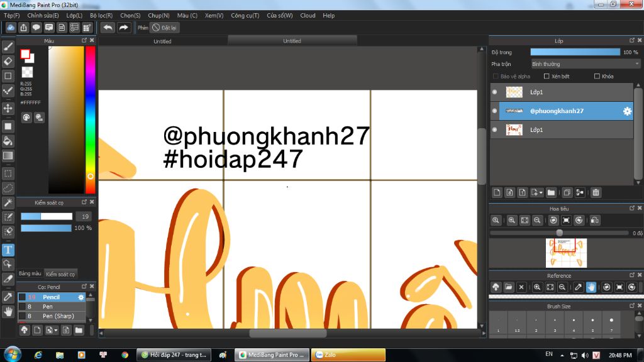Add a new folder layer
The width and height of the screenshot is (644, 362).
551,192
